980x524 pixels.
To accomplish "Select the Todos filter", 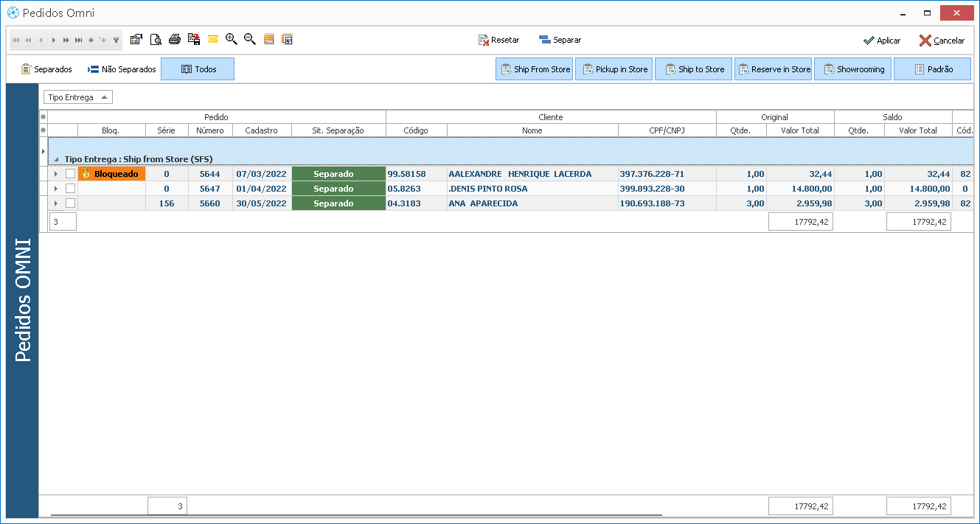I will [198, 69].
